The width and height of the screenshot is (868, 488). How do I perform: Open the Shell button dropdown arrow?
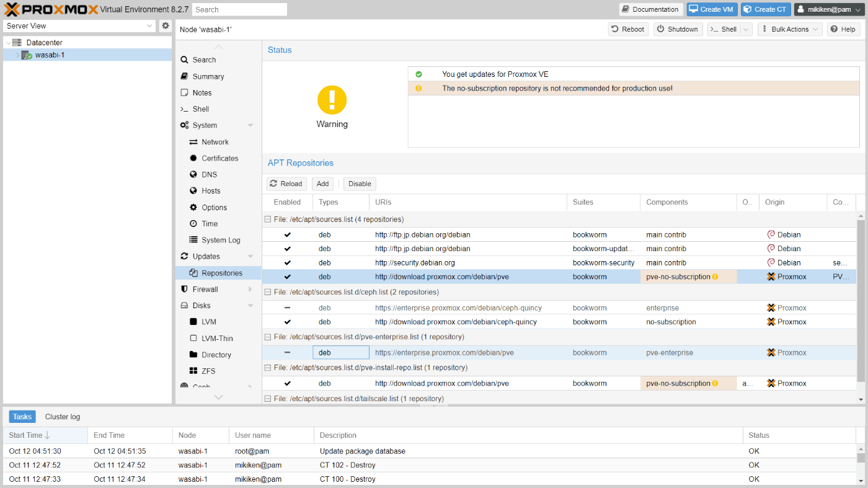click(x=746, y=29)
